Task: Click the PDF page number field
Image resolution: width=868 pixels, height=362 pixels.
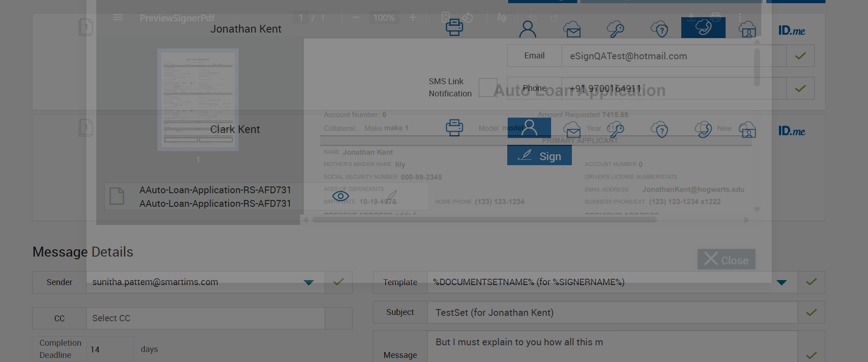Action: 301,18
